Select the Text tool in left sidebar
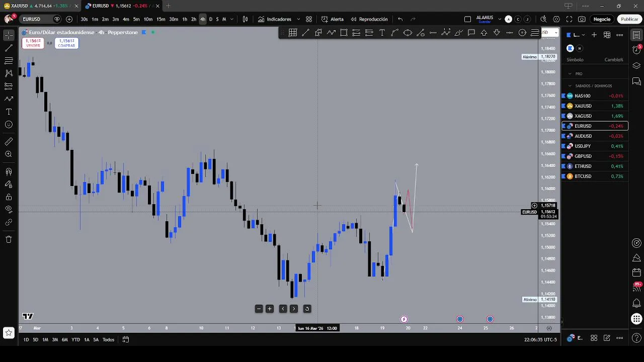644x362 pixels. click(x=9, y=112)
